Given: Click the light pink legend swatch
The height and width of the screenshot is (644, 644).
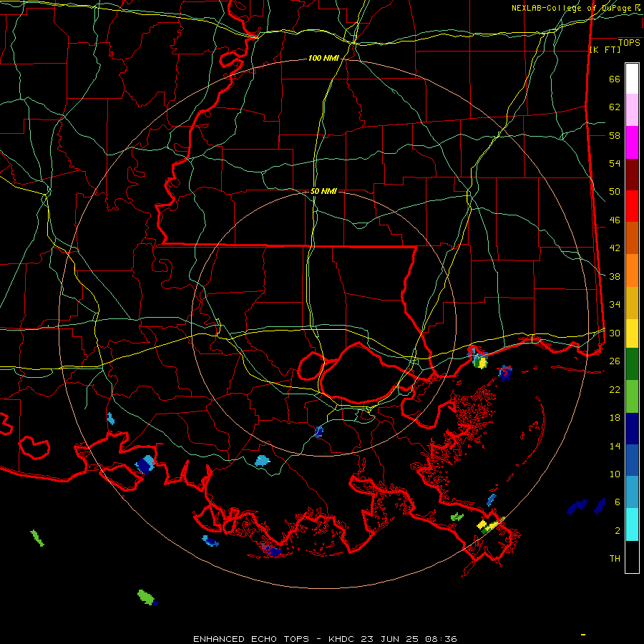Looking at the screenshot, I should pos(632,110).
